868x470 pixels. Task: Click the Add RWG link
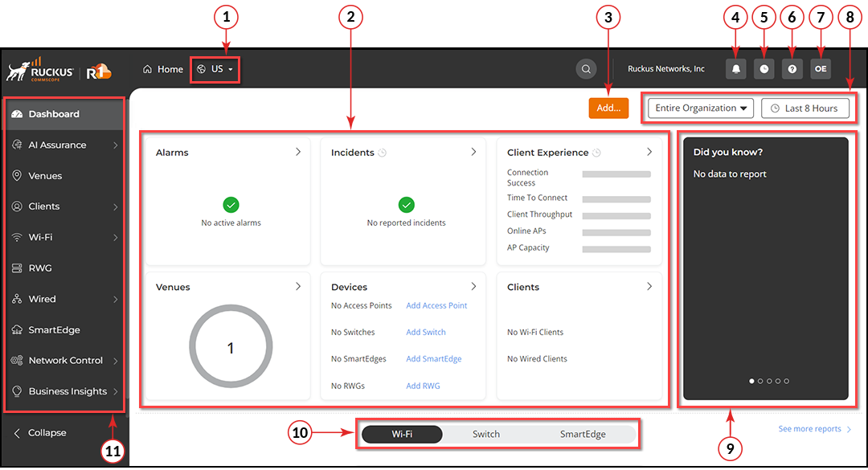coord(423,386)
